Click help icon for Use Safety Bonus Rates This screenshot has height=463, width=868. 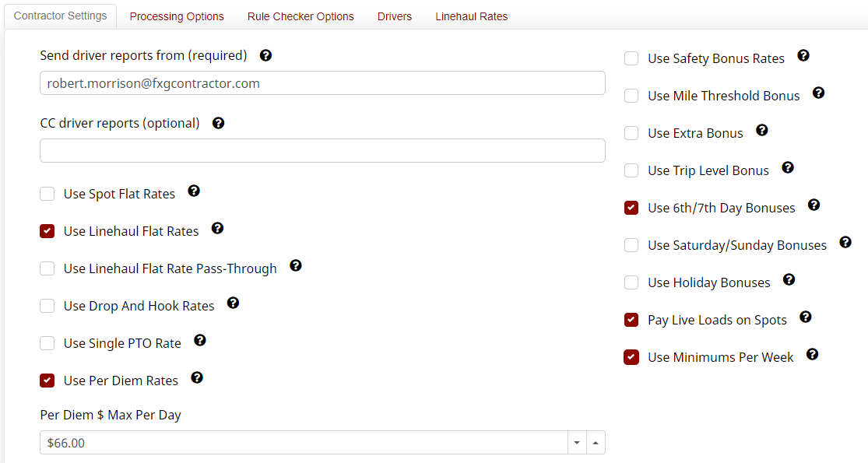(803, 55)
